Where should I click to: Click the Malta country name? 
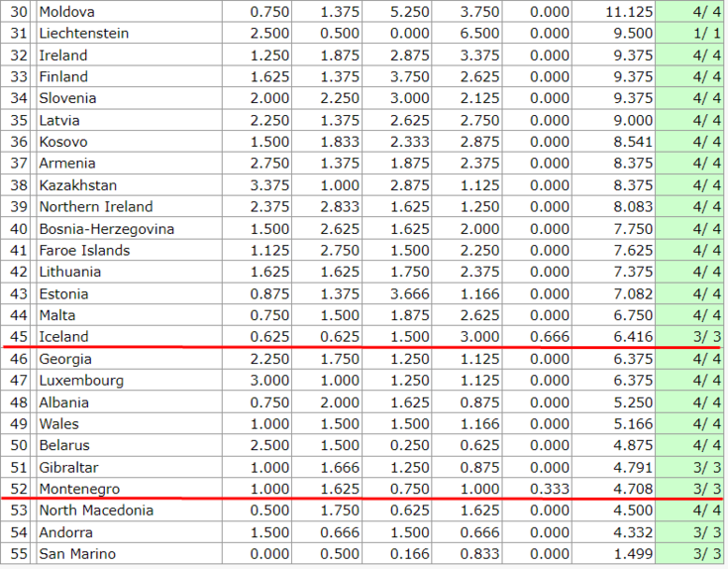pyautogui.click(x=57, y=315)
